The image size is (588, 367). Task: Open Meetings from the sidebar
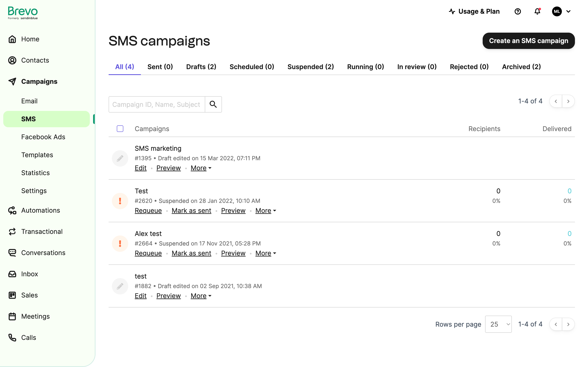coord(35,316)
